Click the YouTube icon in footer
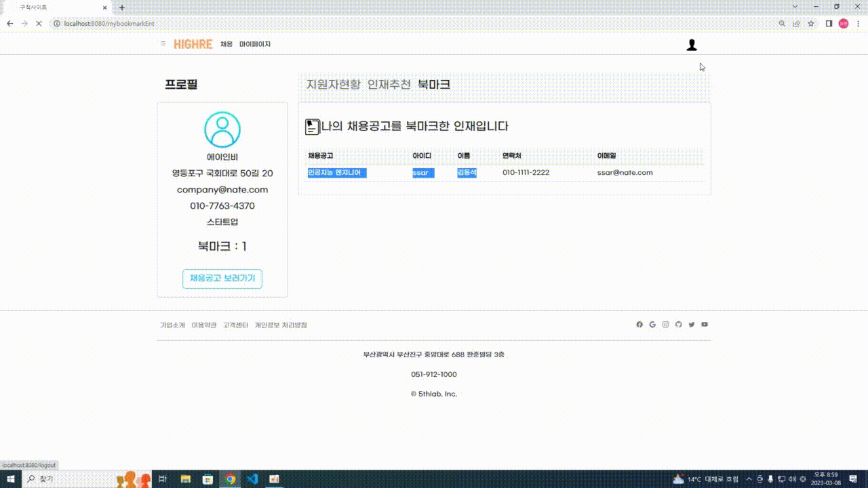The image size is (868, 488). point(705,325)
